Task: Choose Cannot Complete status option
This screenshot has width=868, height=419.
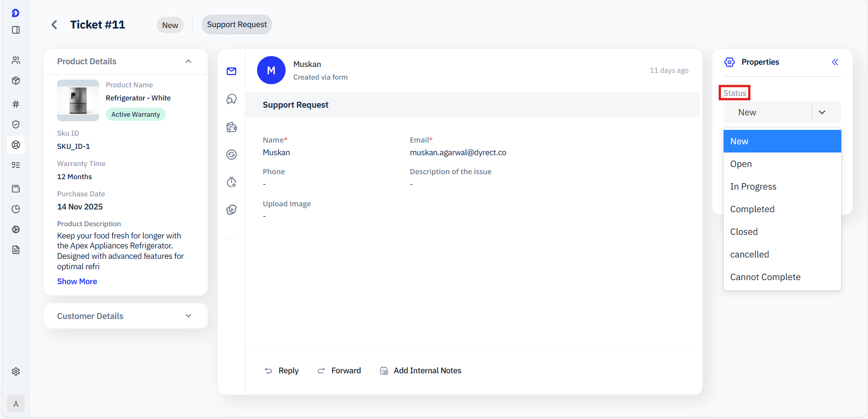Action: [x=765, y=277]
